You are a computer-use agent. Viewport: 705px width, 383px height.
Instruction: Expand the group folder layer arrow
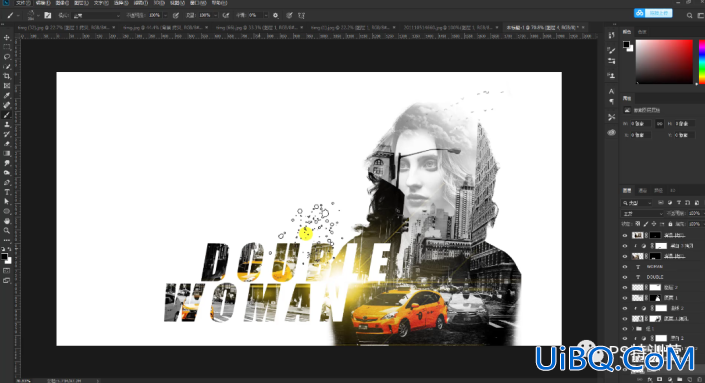click(633, 329)
